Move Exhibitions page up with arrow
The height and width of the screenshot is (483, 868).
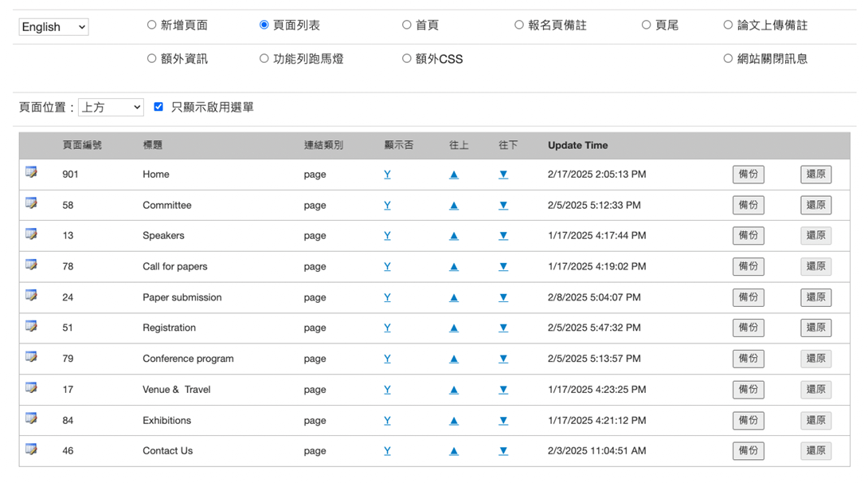pos(454,421)
